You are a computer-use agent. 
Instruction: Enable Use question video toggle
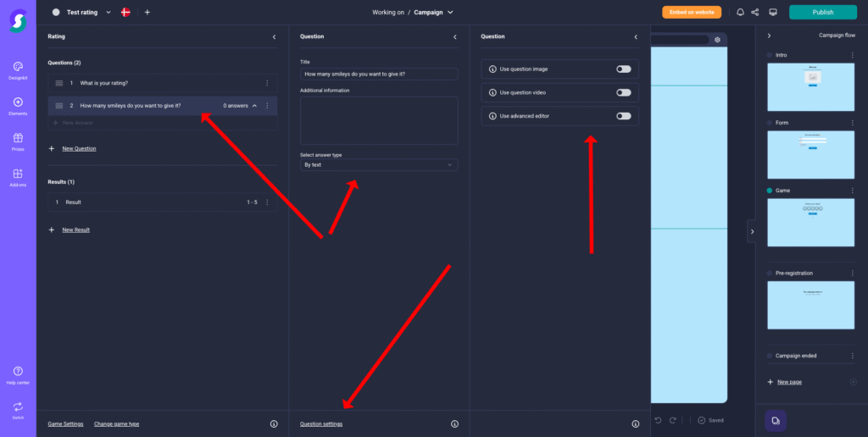point(623,92)
